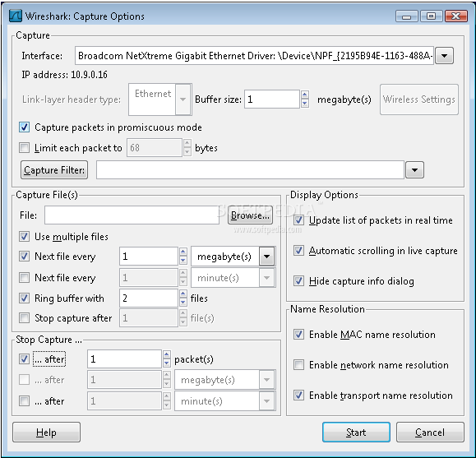Image resolution: width=476 pixels, height=458 pixels.
Task: Open the Capture Filter dialog button
Action: pos(54,170)
